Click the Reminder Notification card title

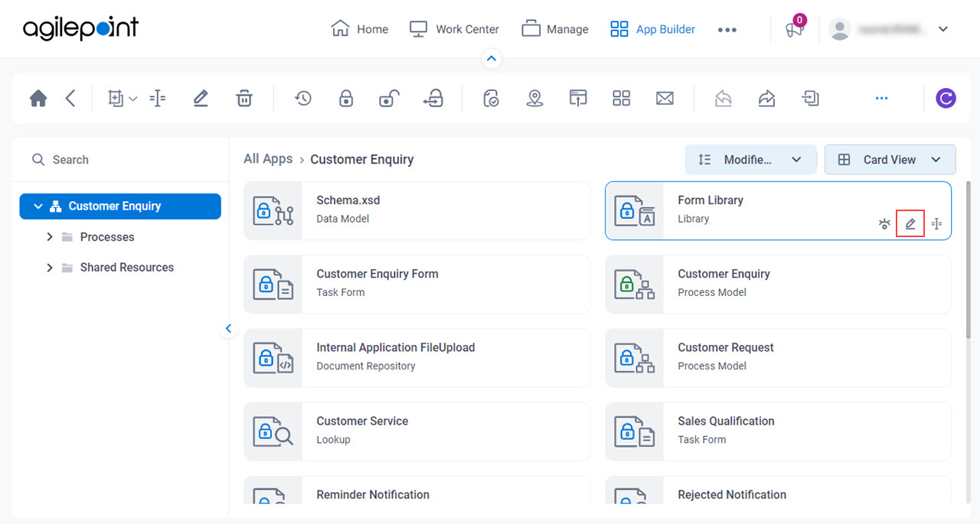point(373,495)
